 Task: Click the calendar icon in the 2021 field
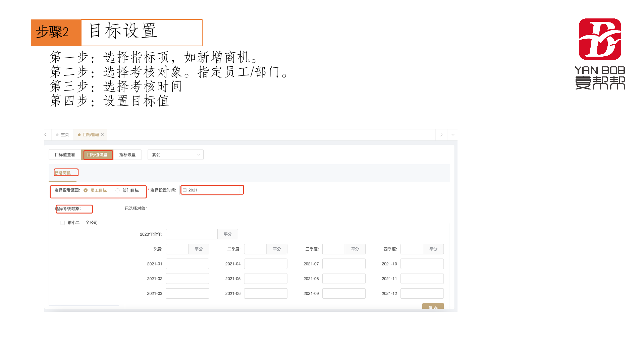[185, 190]
